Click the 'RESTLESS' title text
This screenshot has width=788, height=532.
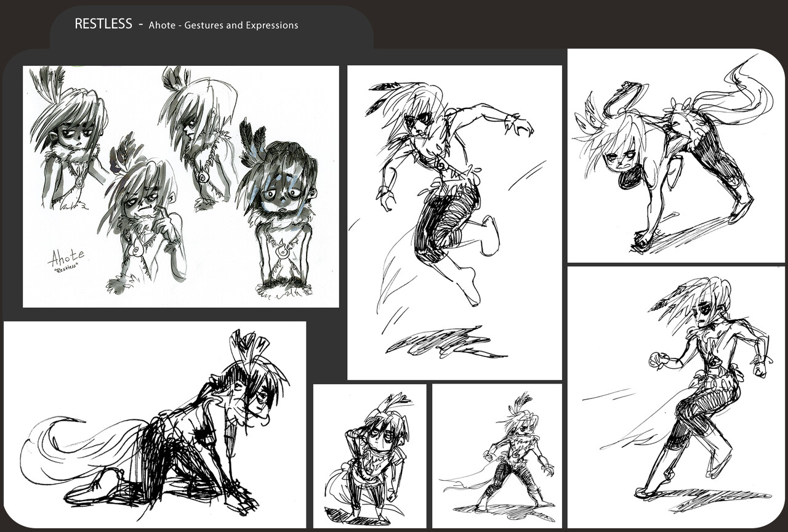coord(103,24)
